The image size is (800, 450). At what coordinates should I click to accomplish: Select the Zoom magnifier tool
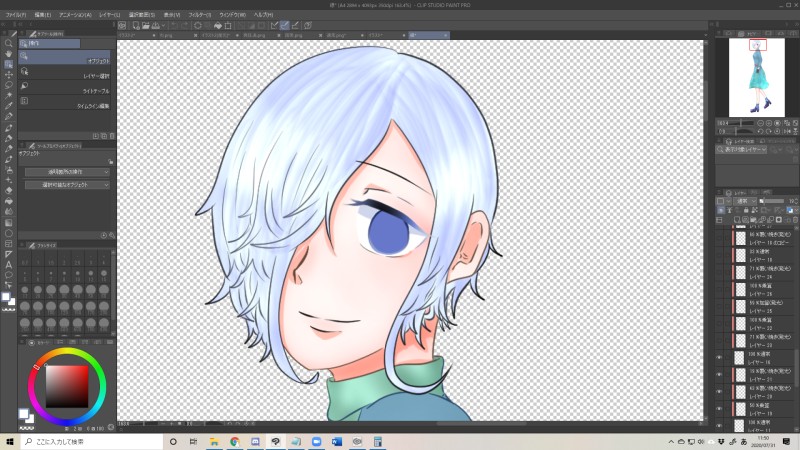pos(9,43)
